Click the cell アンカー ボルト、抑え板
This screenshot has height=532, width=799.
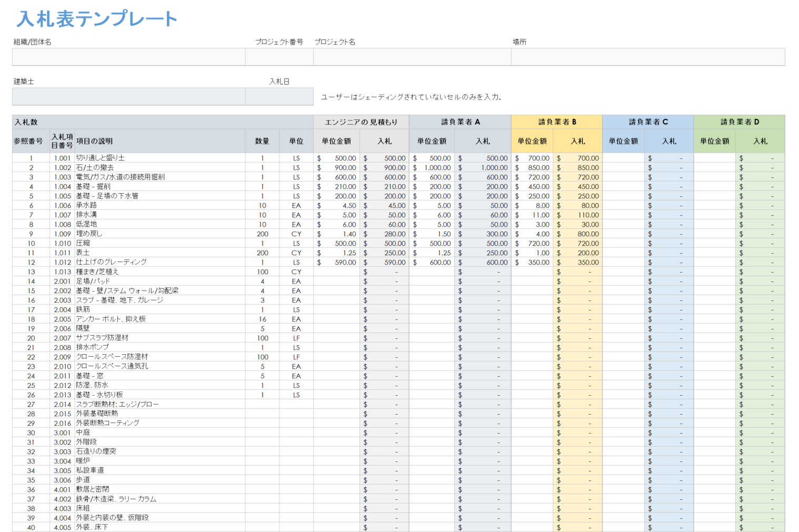tap(160, 319)
